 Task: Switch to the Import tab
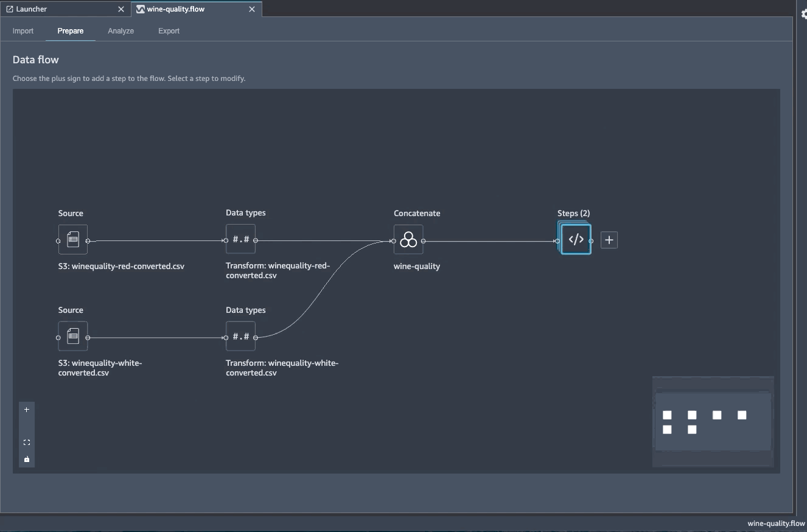pos(23,31)
